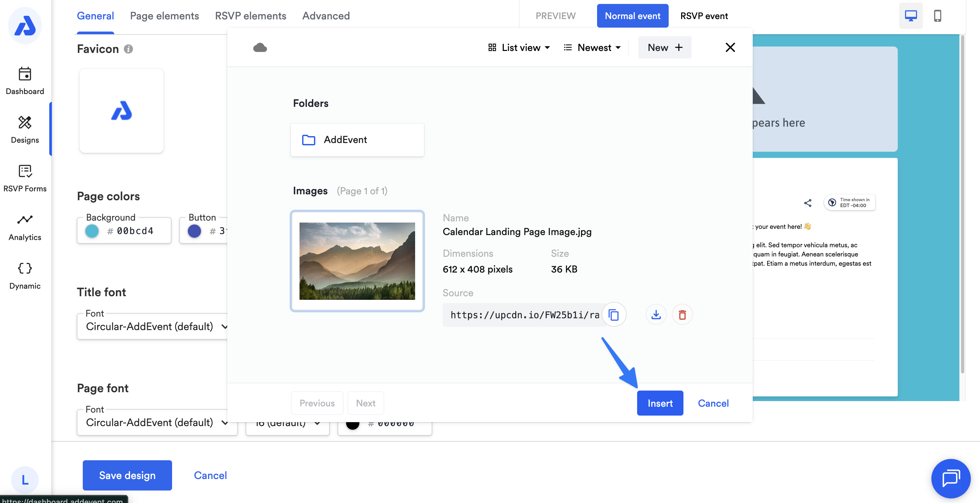Open the Designs sidebar section
Image resolution: width=980 pixels, height=503 pixels.
click(x=25, y=130)
